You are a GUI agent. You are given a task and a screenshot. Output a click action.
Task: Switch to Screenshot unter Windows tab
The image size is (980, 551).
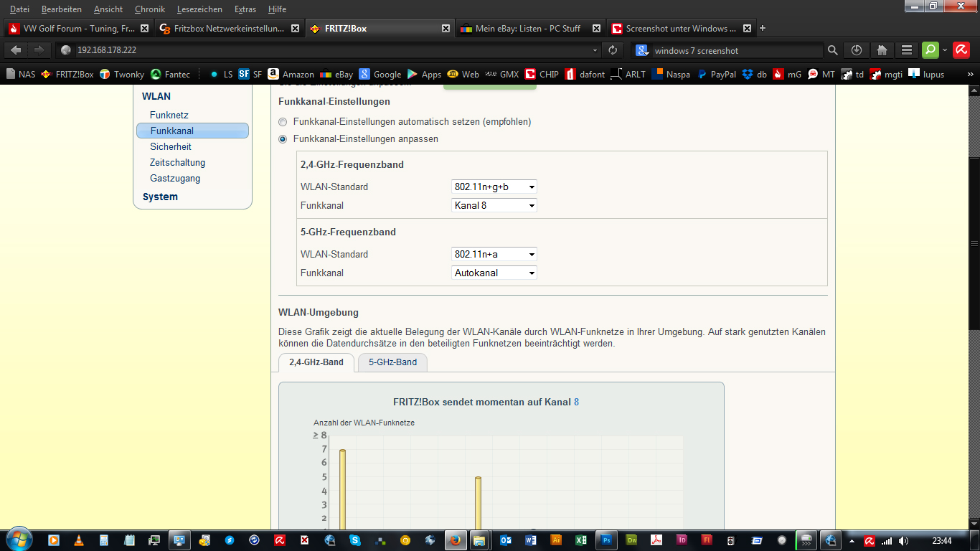point(681,29)
